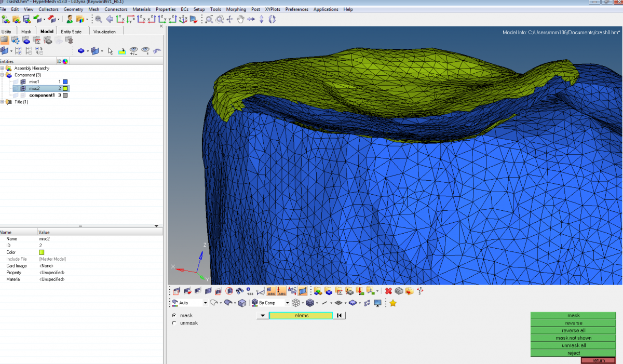Click the red X delete icon

tap(387, 291)
